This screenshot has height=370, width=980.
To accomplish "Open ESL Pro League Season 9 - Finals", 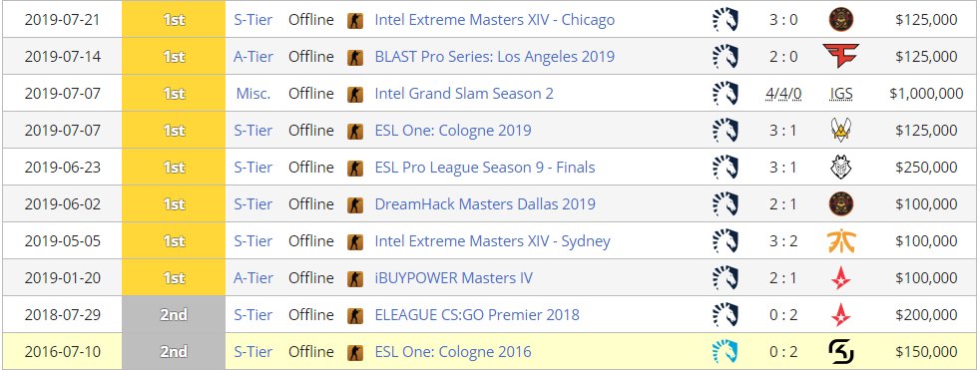I will [484, 168].
